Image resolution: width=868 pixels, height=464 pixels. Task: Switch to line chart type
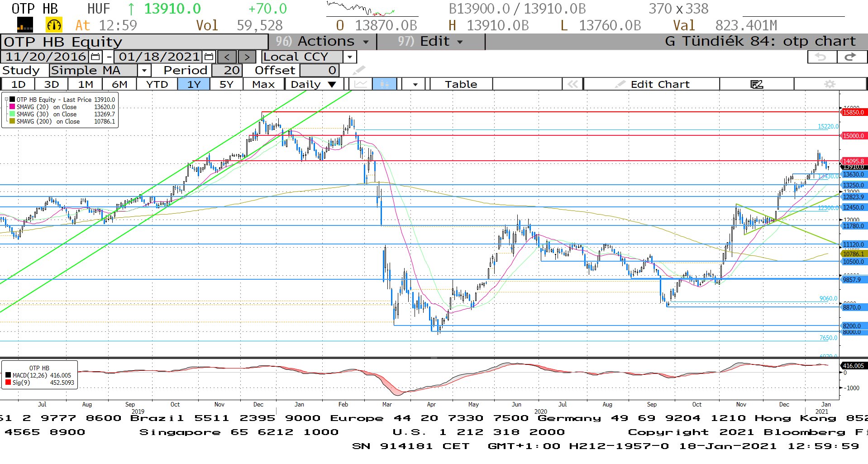coord(361,84)
